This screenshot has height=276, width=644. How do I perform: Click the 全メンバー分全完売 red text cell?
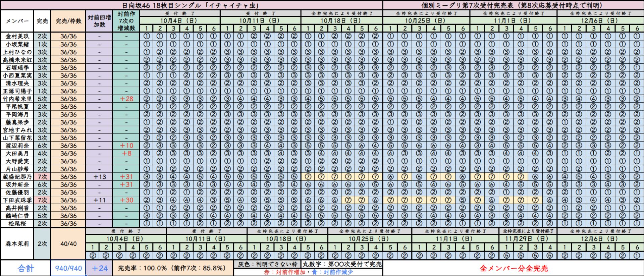tap(513, 268)
